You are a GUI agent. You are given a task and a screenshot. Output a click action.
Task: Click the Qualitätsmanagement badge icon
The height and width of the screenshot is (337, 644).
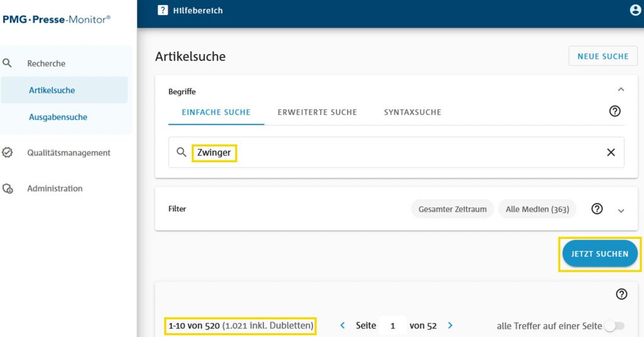click(8, 153)
